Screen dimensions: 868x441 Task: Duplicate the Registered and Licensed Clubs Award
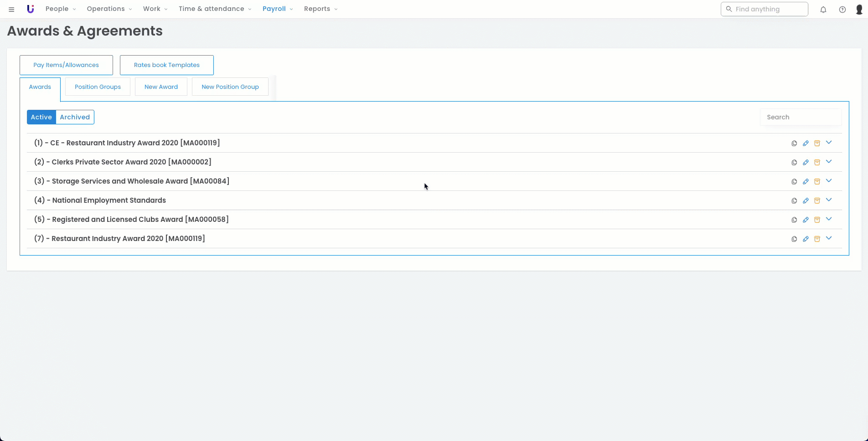click(x=794, y=220)
